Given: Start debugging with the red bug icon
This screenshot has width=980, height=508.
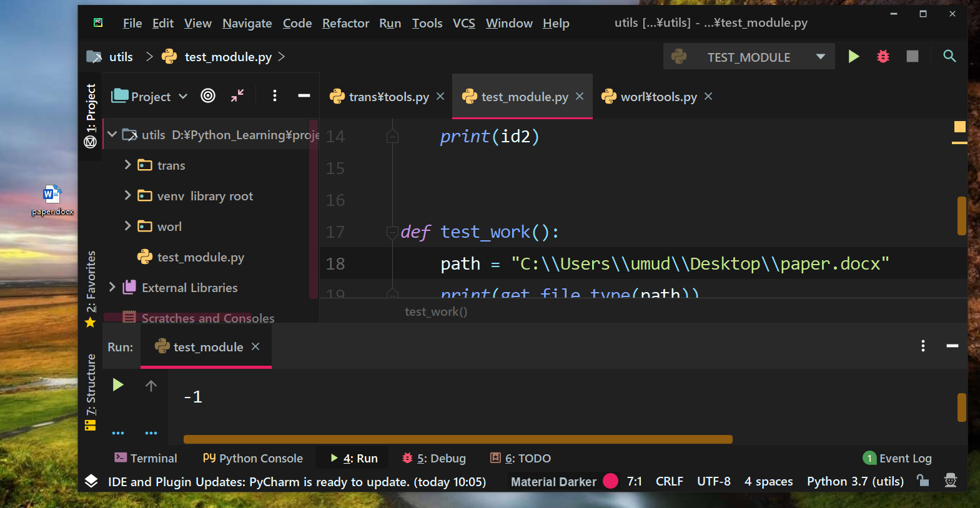Looking at the screenshot, I should 883,57.
